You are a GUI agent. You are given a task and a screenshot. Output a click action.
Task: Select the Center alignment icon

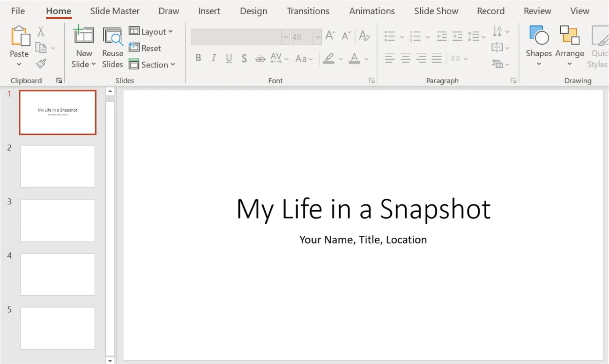(x=405, y=58)
